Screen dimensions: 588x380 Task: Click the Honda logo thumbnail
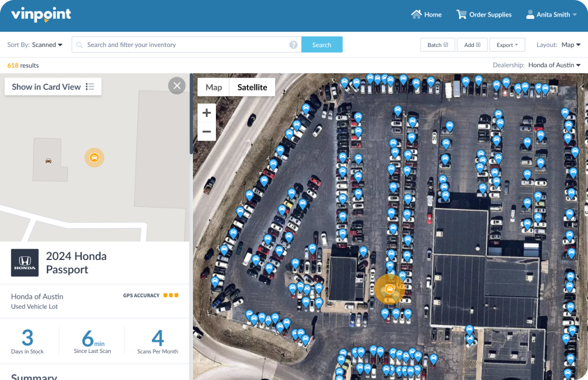[25, 263]
